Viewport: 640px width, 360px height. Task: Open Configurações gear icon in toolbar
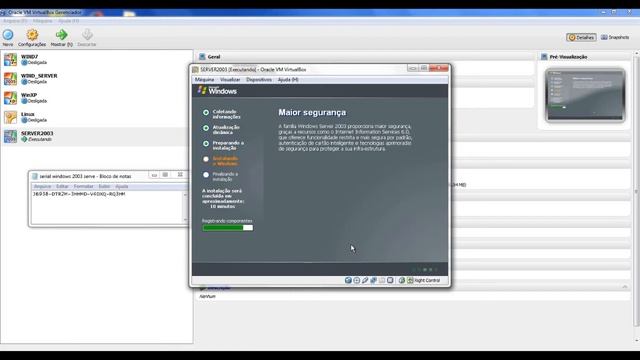[x=32, y=35]
